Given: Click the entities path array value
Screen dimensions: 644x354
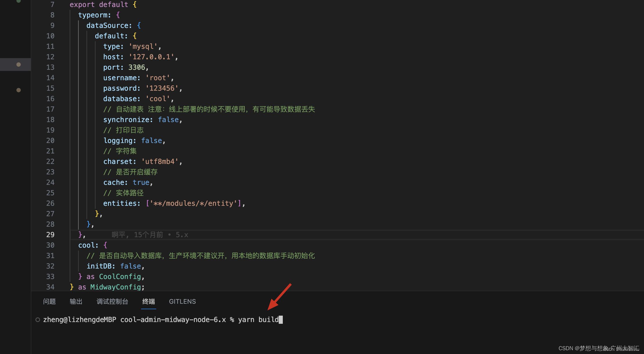Looking at the screenshot, I should tap(194, 203).
